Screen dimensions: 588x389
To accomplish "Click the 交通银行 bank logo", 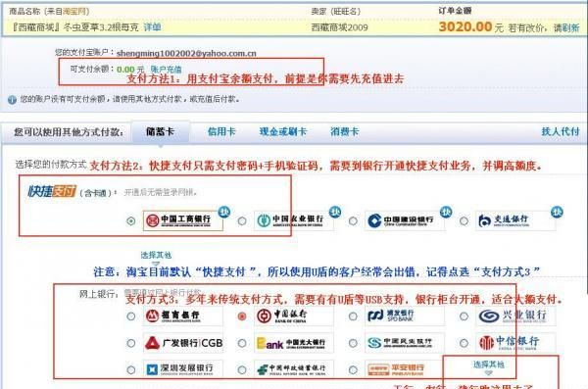I will pyautogui.click(x=515, y=220).
